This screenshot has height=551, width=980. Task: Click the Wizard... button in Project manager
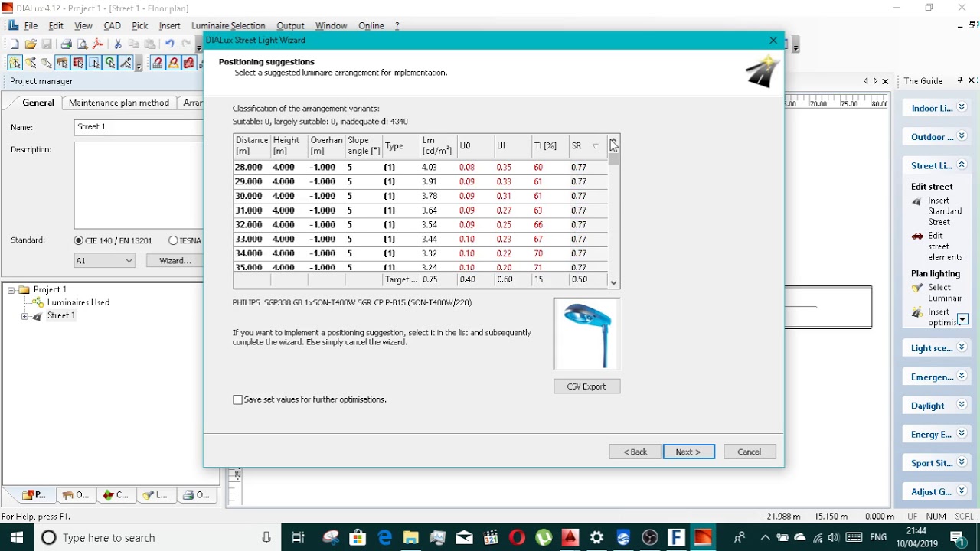tap(175, 261)
